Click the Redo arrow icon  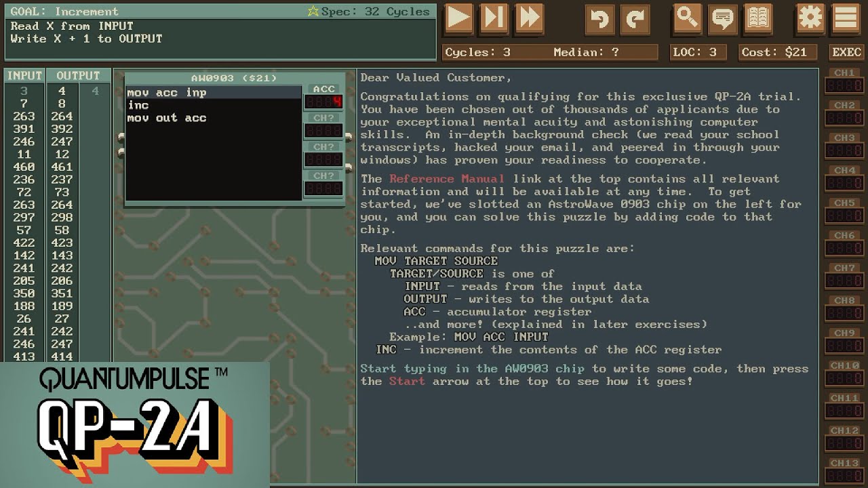[635, 18]
